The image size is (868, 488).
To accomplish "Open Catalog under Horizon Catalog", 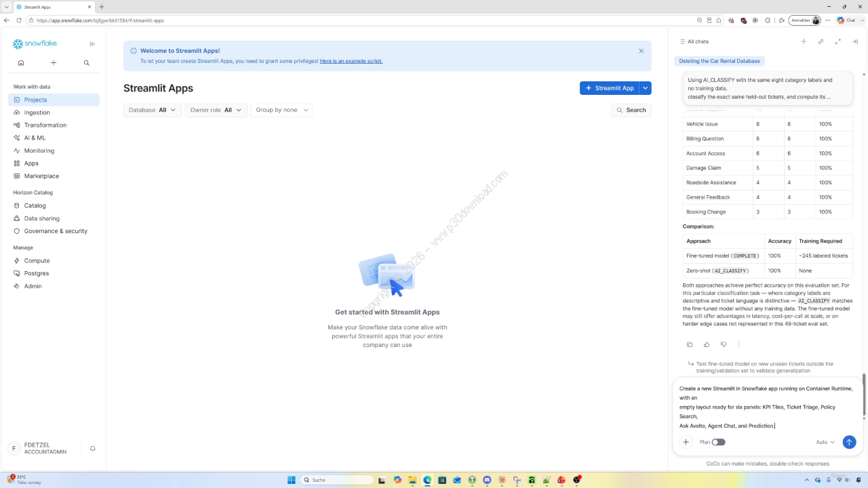I will click(54, 205).
